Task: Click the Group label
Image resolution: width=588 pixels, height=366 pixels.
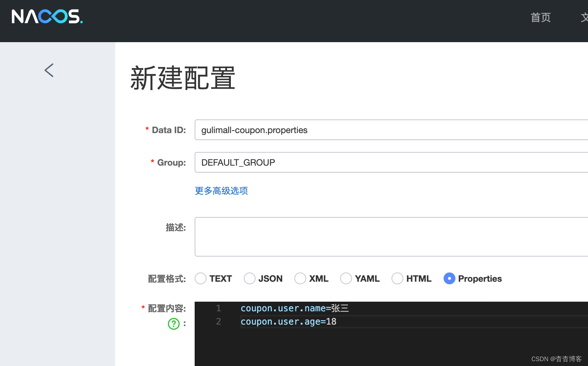Action: coord(171,163)
